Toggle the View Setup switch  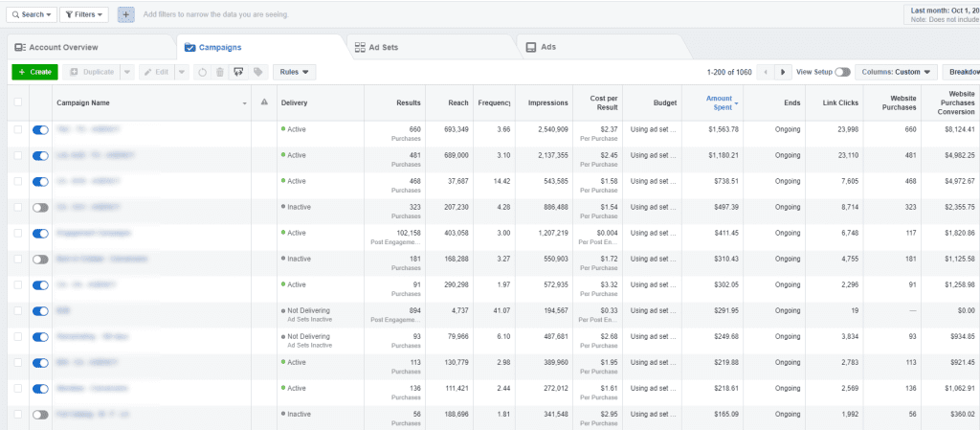842,72
